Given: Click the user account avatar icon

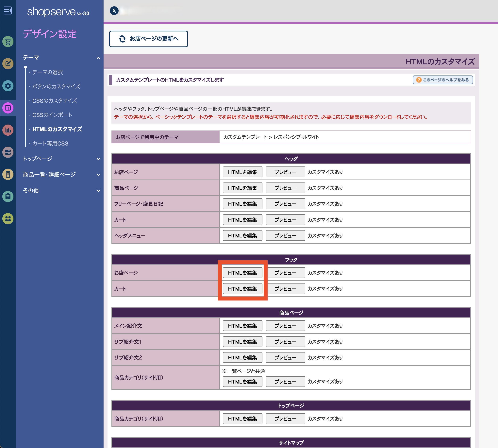Looking at the screenshot, I should pyautogui.click(x=114, y=11).
